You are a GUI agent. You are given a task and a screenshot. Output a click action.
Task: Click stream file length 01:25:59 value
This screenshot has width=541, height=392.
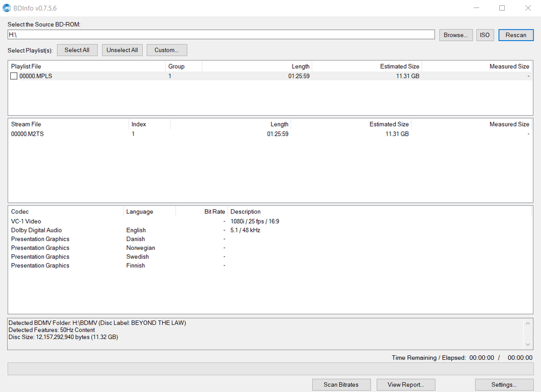[x=278, y=134]
